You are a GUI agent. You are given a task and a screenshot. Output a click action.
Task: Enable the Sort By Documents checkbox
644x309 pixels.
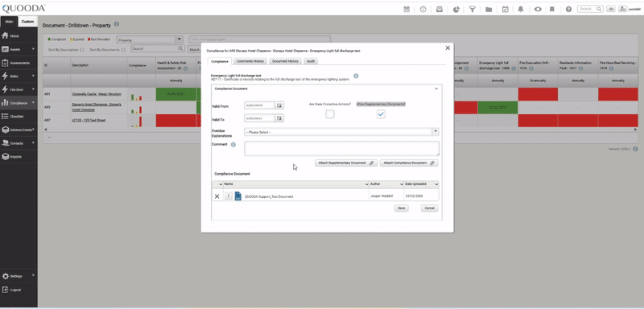[123, 50]
